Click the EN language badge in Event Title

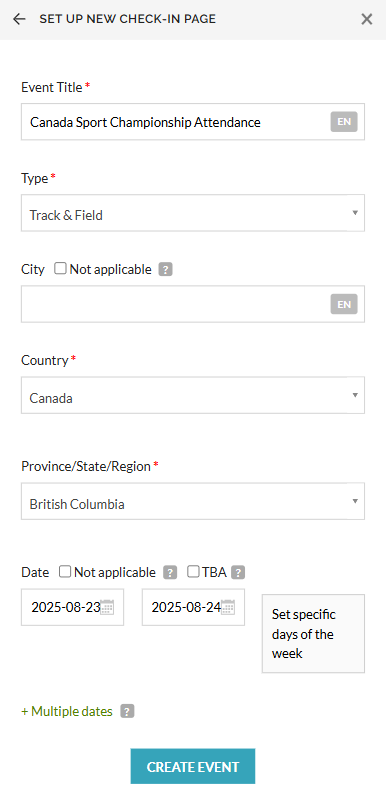344,122
